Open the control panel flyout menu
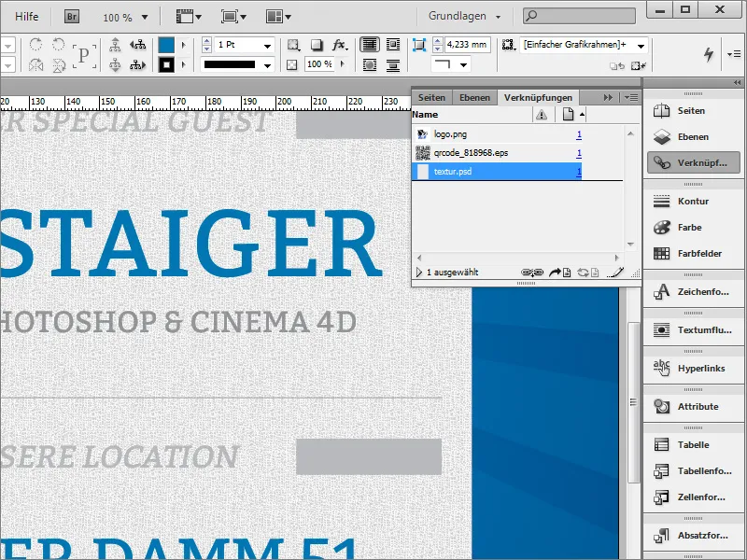The width and height of the screenshot is (747, 560). point(734,54)
